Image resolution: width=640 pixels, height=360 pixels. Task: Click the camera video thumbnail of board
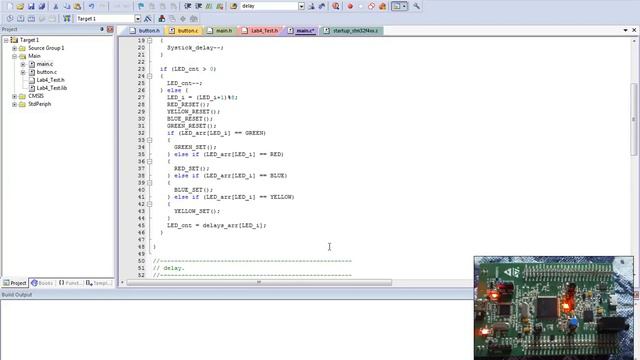[x=554, y=308]
